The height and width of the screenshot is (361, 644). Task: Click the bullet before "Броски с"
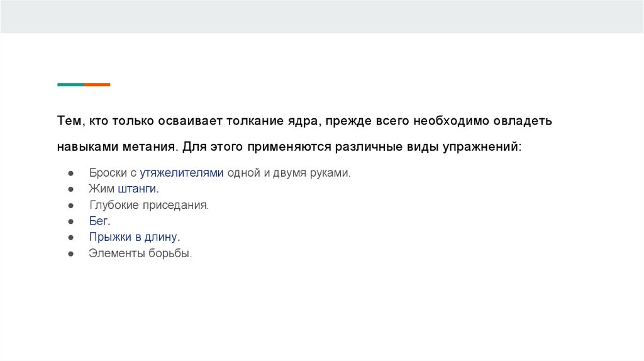pos(72,172)
